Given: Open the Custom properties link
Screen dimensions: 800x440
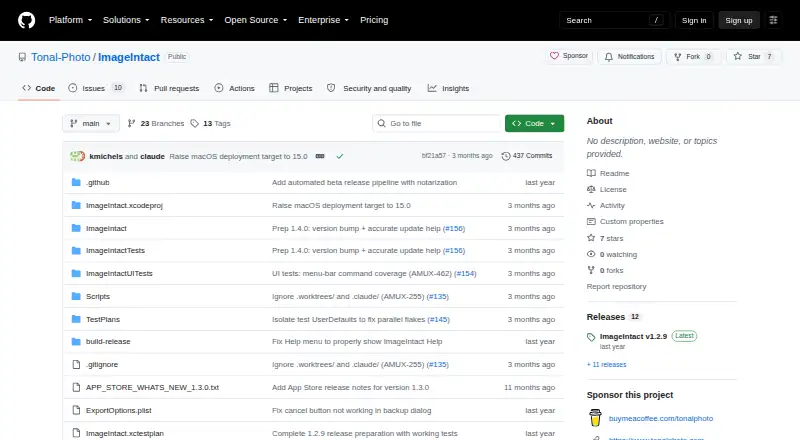Looking at the screenshot, I should [x=632, y=222].
